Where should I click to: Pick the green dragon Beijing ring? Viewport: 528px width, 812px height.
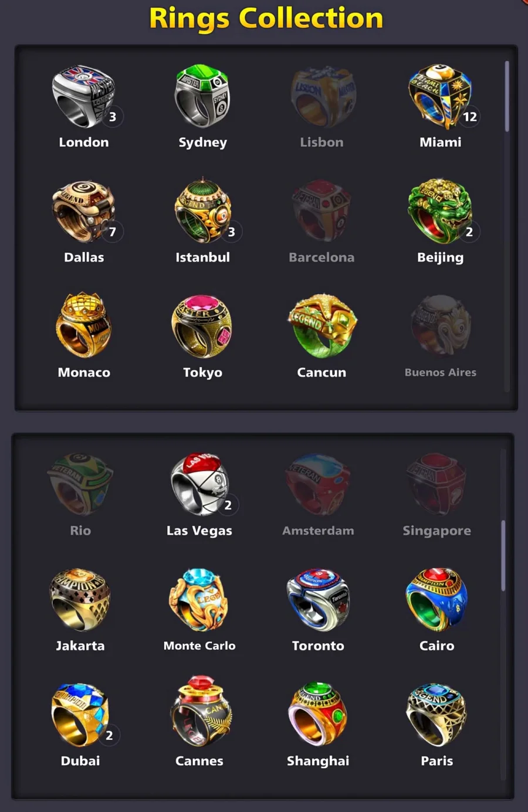point(440,211)
